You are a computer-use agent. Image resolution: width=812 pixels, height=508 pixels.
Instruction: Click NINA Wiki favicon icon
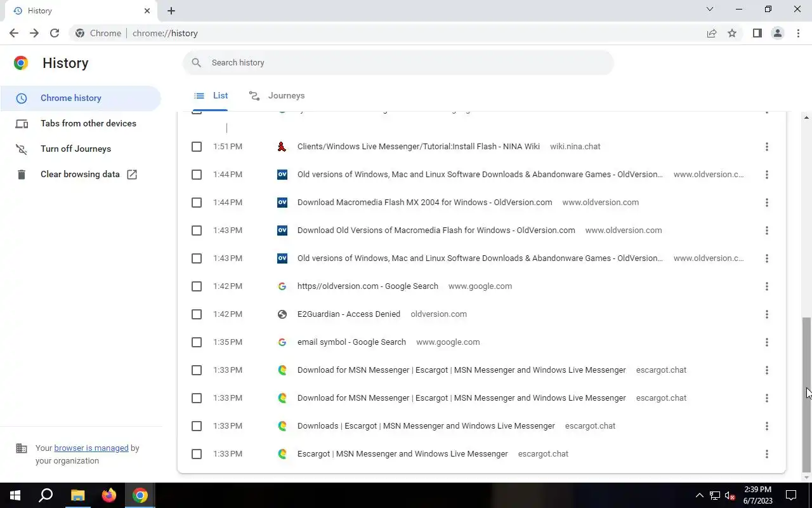(282, 147)
